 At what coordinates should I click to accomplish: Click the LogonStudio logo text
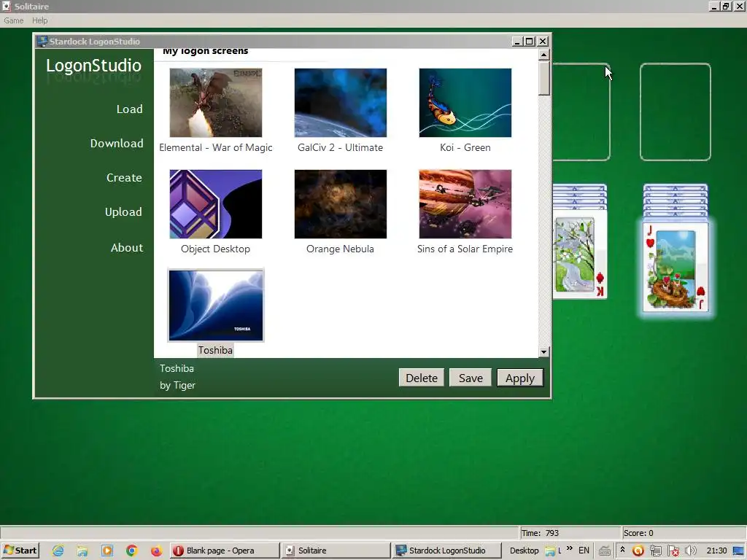pos(94,65)
